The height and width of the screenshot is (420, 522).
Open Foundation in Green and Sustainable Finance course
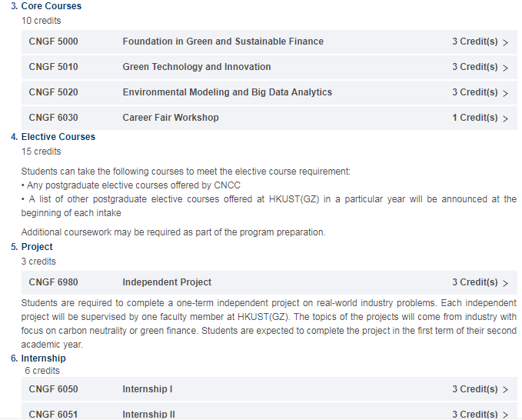pyautogui.click(x=223, y=42)
